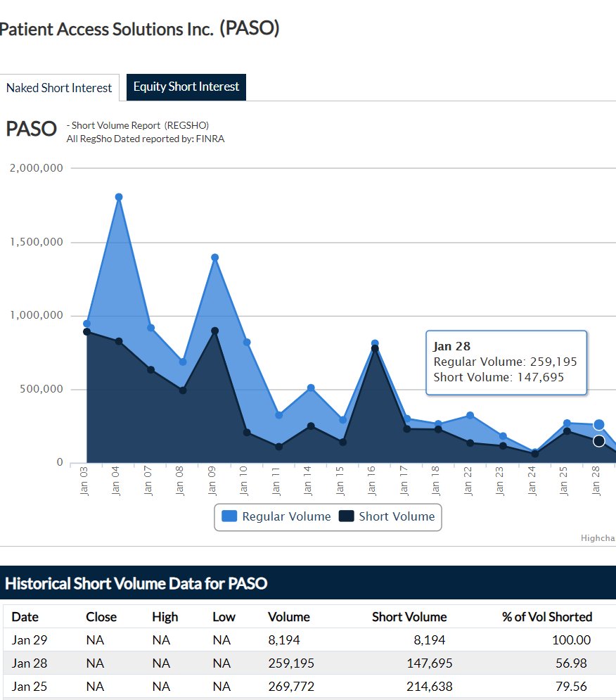Image resolution: width=616 pixels, height=700 pixels.
Task: Click the Jan 28 tooltip box
Action: pyautogui.click(x=506, y=362)
